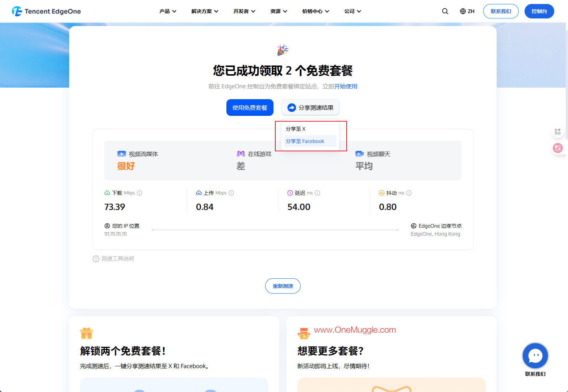Expand the 解决方案 menu
Screen dimensions: 568x392
205,11
